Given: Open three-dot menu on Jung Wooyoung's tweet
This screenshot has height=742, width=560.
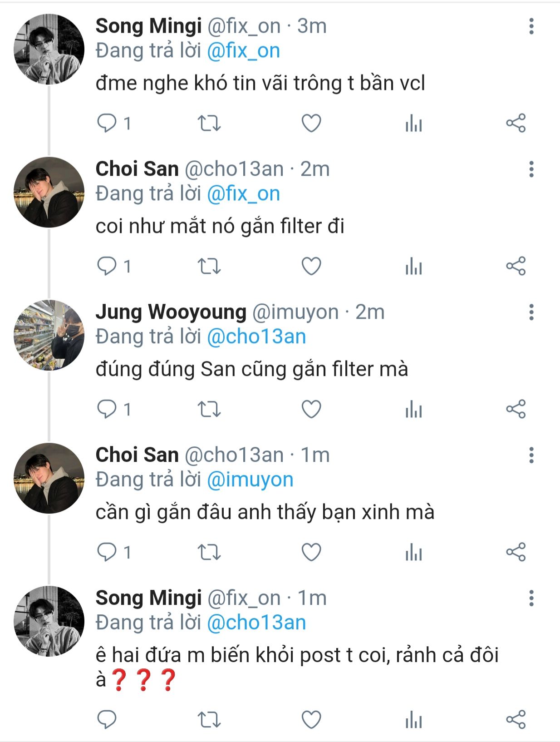Looking at the screenshot, I should (x=531, y=312).
